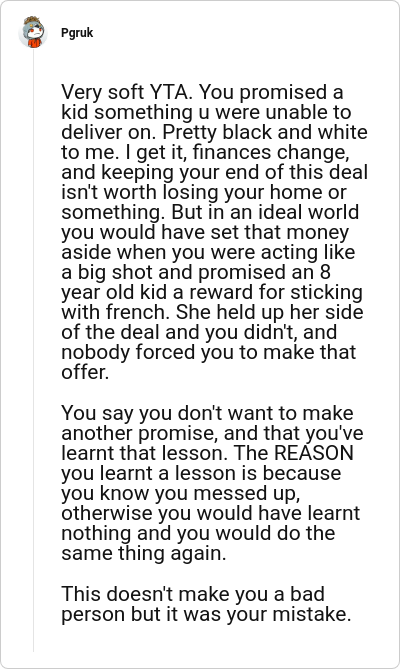Click the phrase 'person but it was your mistake.'
400x669 pixels.
pos(206,614)
